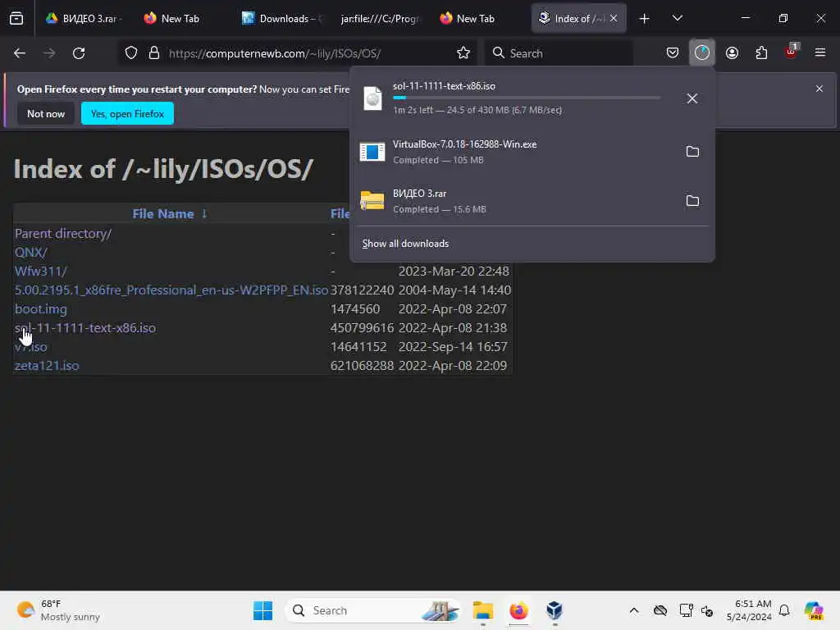Open the QNX folder link

pos(31,253)
